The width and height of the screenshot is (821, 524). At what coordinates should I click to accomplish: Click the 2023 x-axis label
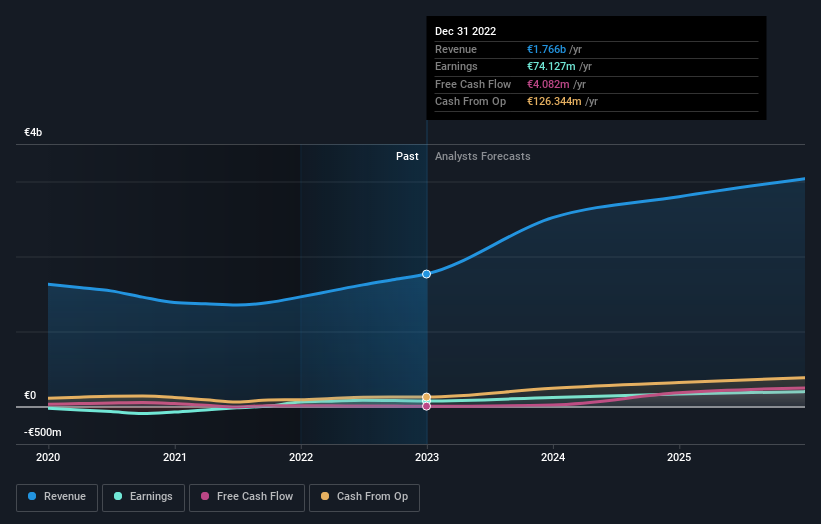click(427, 458)
